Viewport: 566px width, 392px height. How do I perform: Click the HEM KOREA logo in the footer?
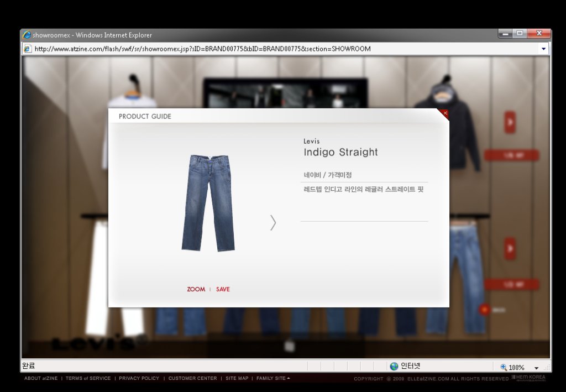(529, 378)
